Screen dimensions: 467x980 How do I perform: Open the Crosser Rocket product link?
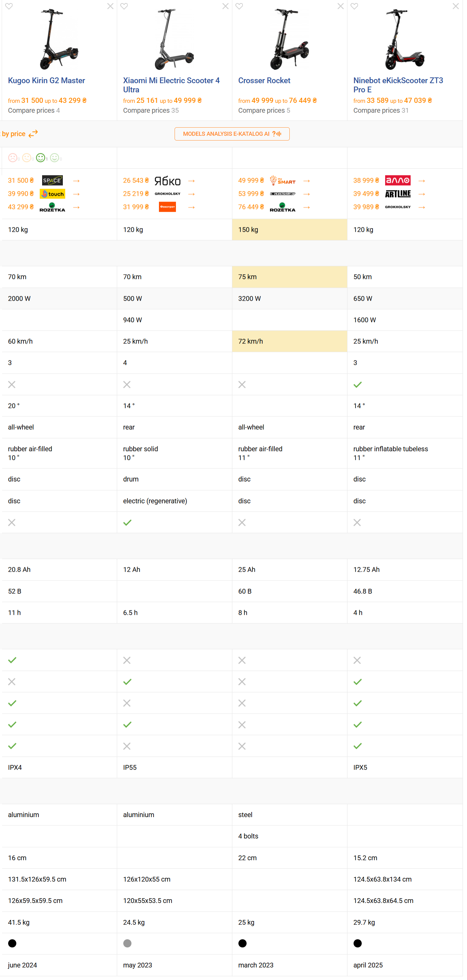click(264, 80)
